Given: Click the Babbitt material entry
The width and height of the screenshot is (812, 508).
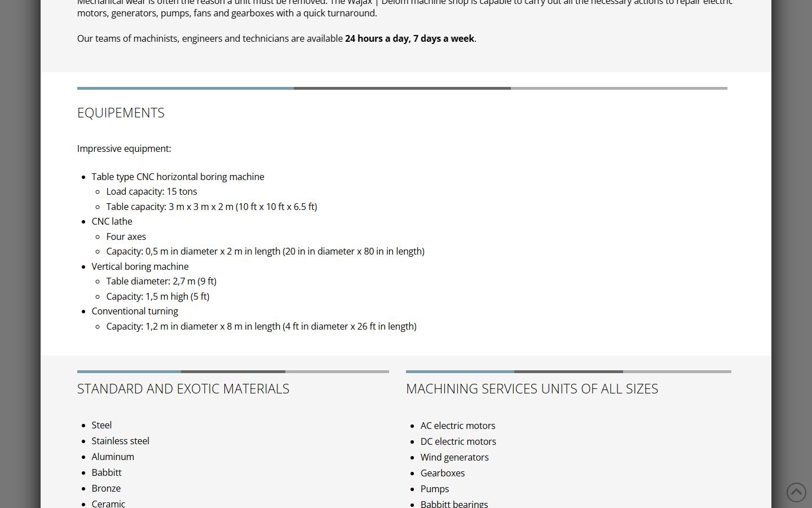Looking at the screenshot, I should (107, 472).
